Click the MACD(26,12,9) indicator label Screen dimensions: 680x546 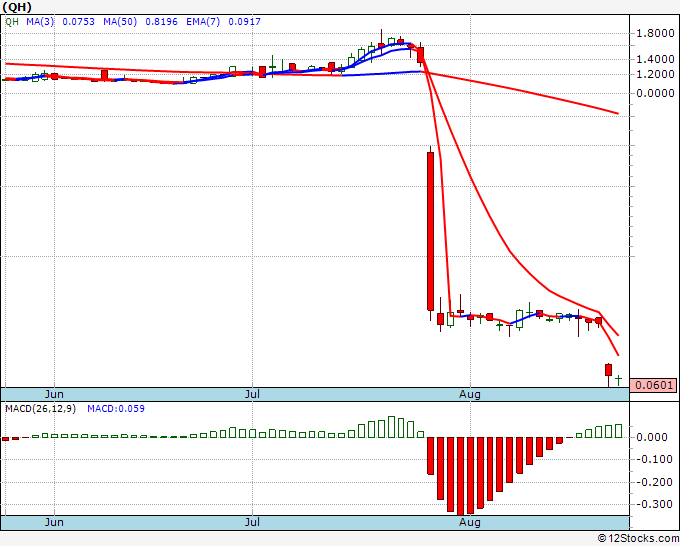[40, 409]
